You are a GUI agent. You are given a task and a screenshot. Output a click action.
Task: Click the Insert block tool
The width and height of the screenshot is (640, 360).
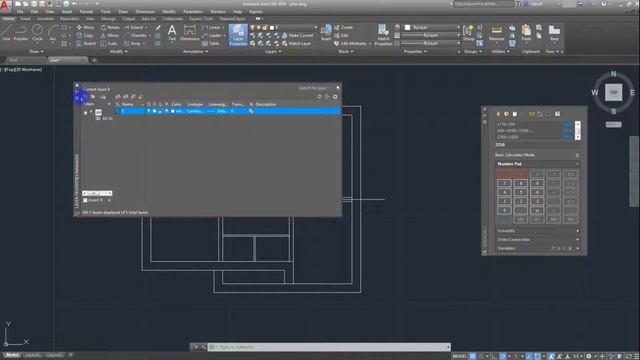coord(326,33)
